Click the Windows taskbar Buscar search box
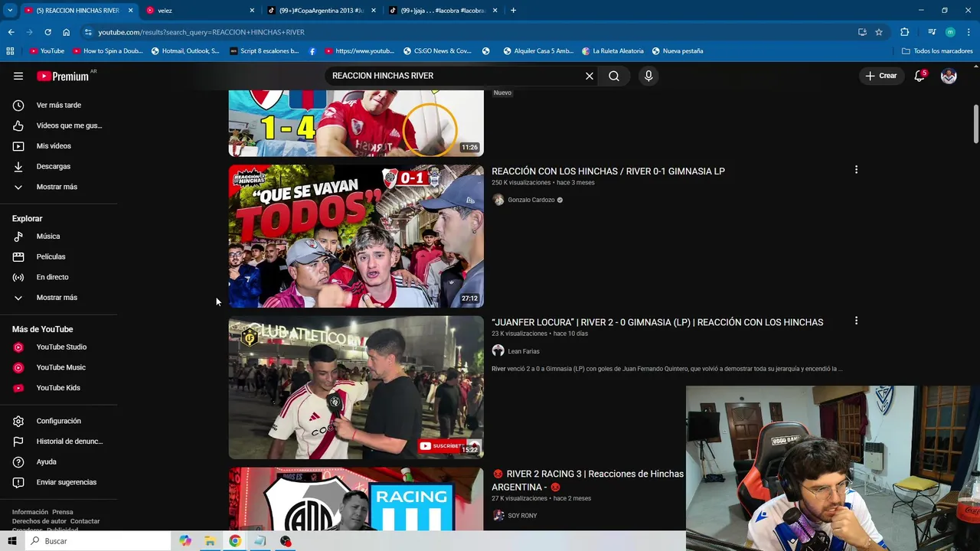This screenshot has height=551, width=980. tap(98, 541)
